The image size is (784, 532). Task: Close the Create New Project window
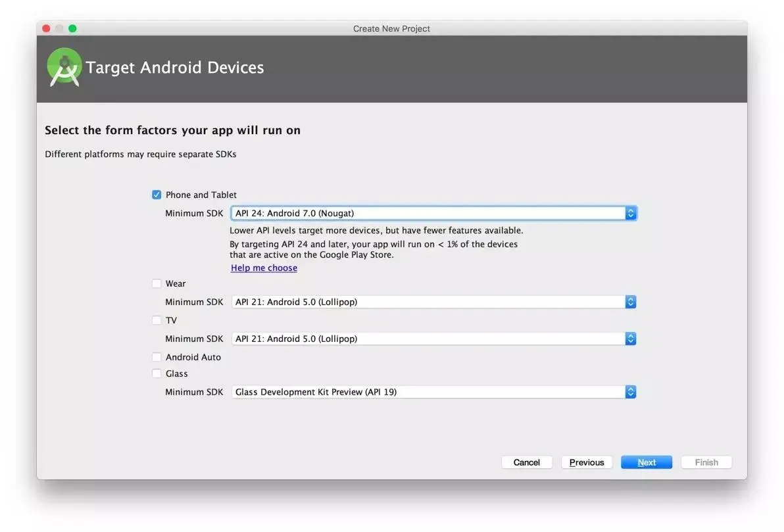point(47,28)
